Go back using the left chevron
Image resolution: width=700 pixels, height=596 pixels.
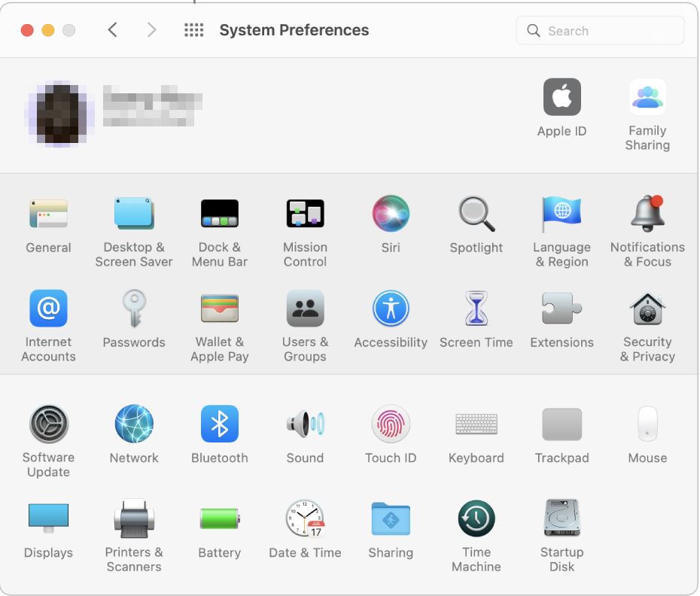(112, 30)
